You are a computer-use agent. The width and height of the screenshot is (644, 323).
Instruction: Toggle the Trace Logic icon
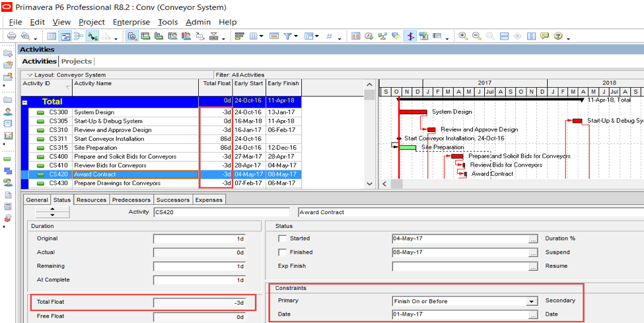[92, 36]
